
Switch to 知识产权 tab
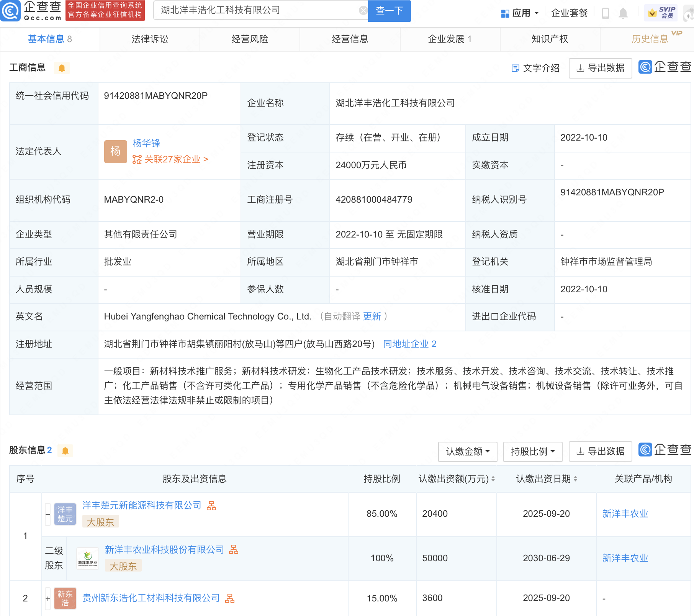(x=550, y=39)
